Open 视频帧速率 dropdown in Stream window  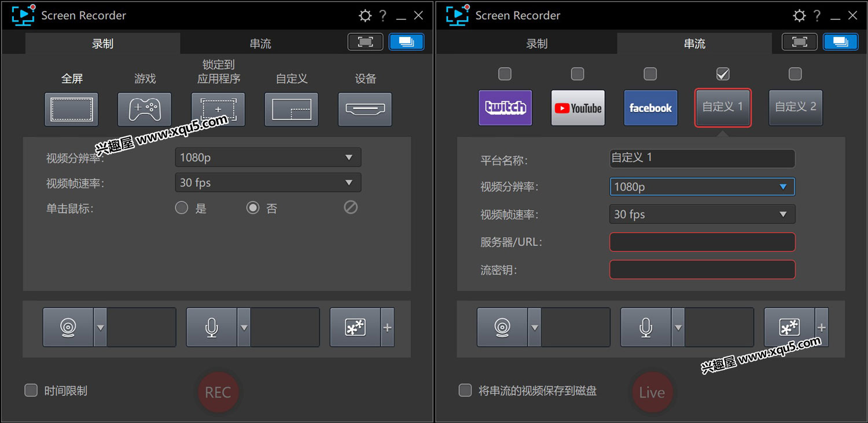pos(703,214)
